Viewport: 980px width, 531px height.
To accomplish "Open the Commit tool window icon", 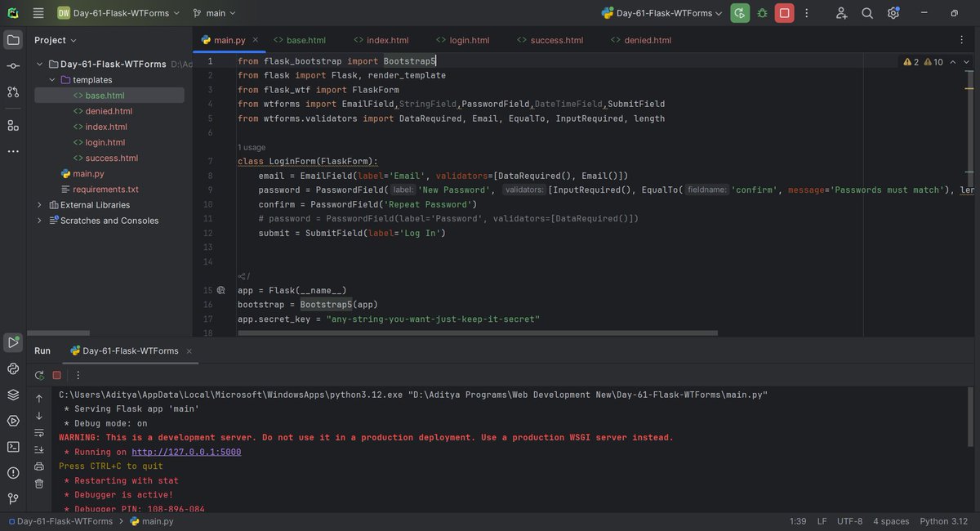I will click(13, 65).
